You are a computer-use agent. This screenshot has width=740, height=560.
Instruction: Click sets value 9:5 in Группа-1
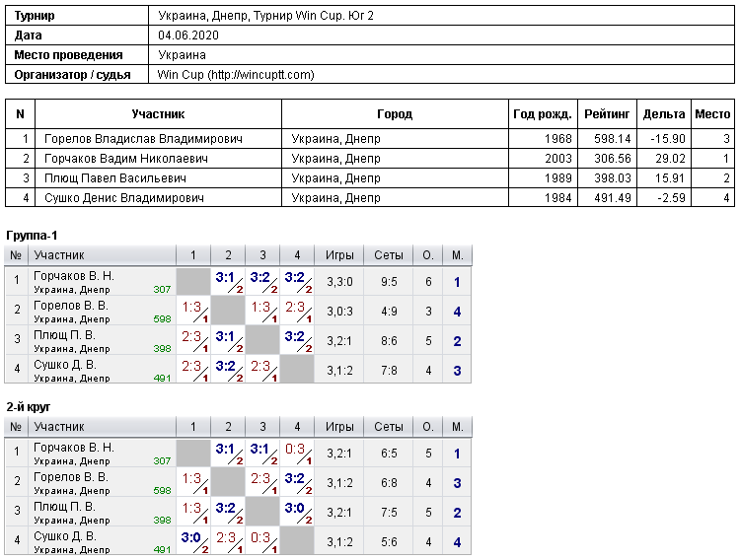click(389, 282)
